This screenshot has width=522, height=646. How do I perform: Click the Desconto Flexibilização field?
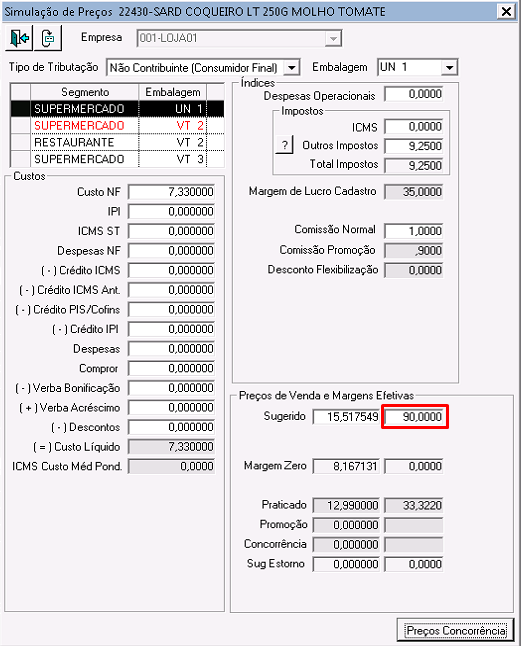tap(414, 271)
